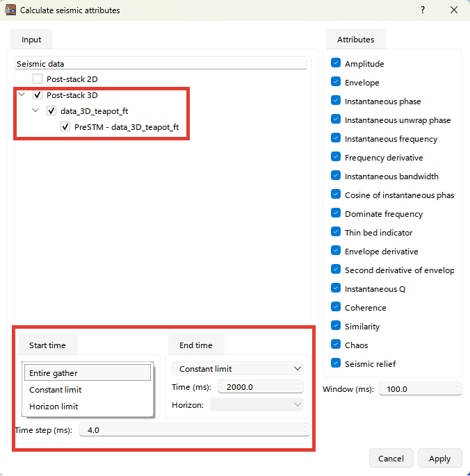Viewport: 470px width, 476px height.
Task: Toggle the Instantaneous Q checkbox
Action: [x=336, y=289]
